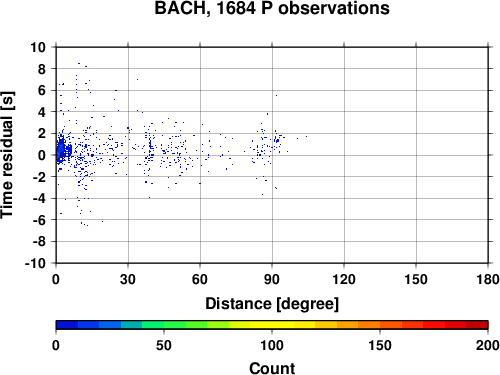Click the x-axis tick label '60'
Viewport: 500px width, 375px height.
coord(200,279)
